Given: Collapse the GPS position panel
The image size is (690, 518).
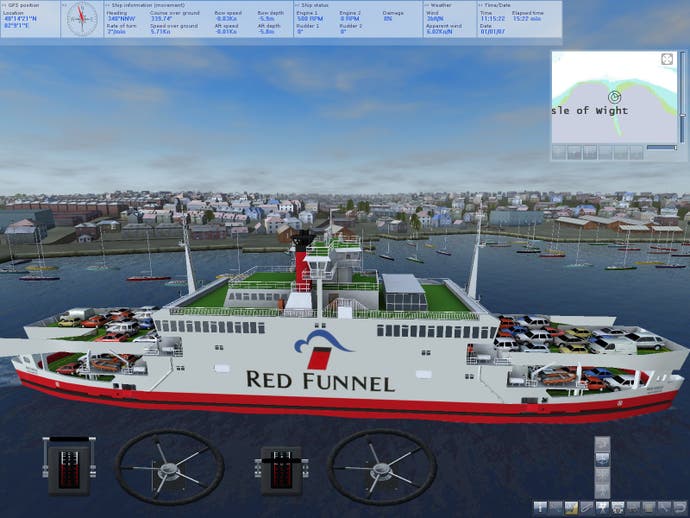Looking at the screenshot, I should [x=4, y=5].
